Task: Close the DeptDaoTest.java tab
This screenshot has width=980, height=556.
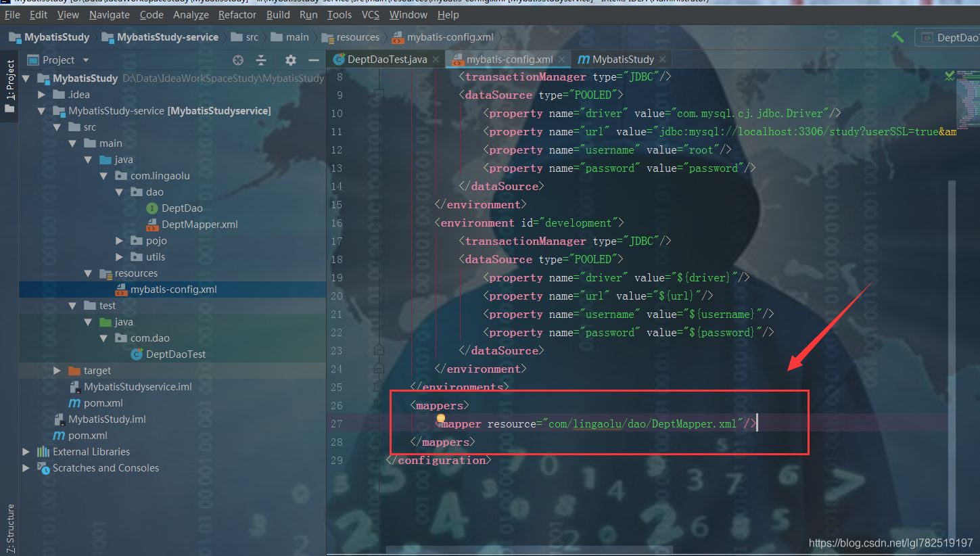Action: (436, 60)
